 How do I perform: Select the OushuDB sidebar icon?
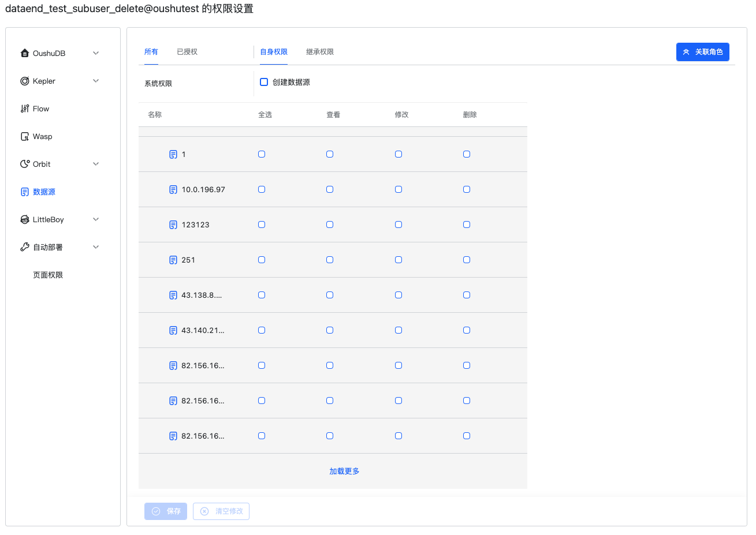tap(24, 53)
